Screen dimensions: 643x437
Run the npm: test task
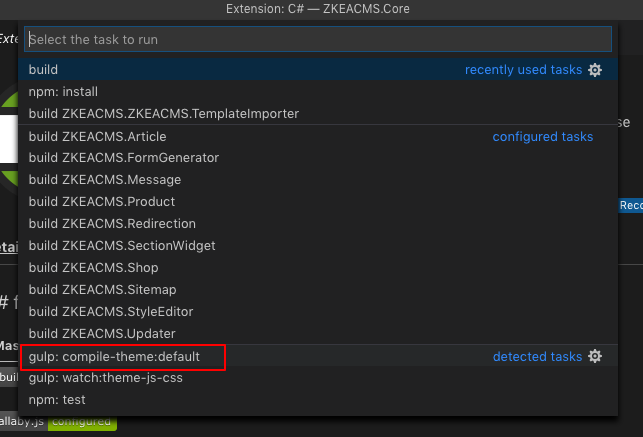(318, 400)
